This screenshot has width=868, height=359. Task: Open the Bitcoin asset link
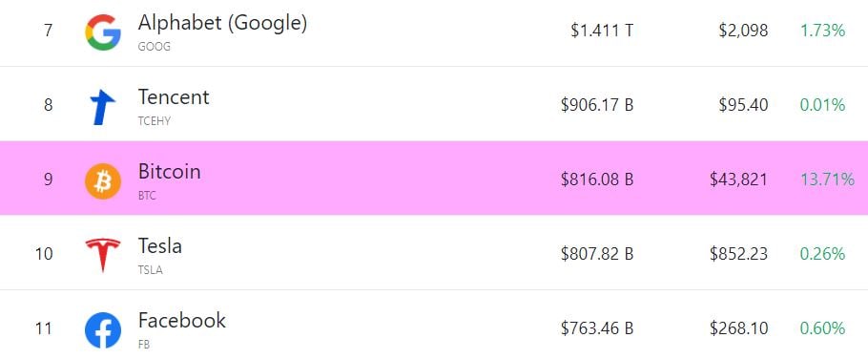pos(169,171)
